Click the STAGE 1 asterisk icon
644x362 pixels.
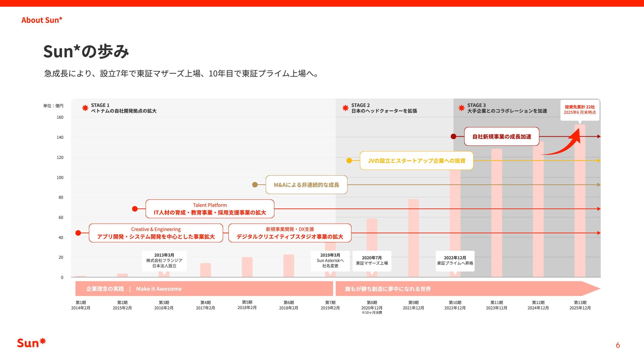85,108
